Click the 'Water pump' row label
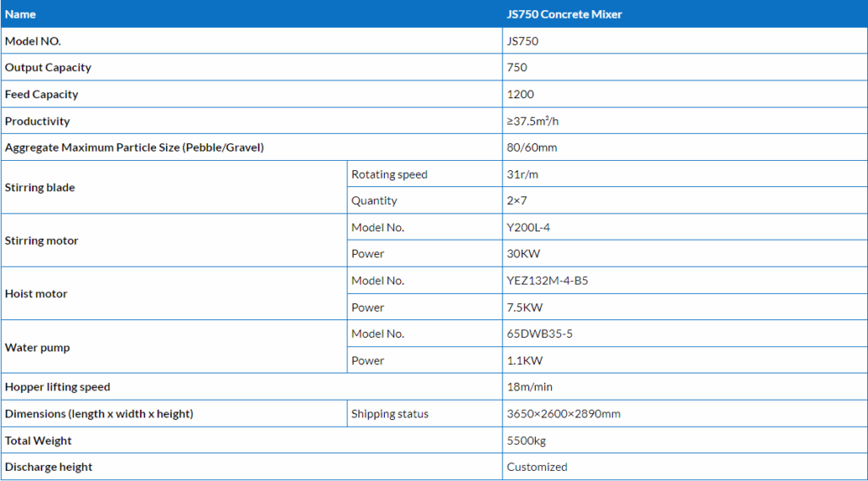Screen dimensions: 868x481 click(37, 347)
